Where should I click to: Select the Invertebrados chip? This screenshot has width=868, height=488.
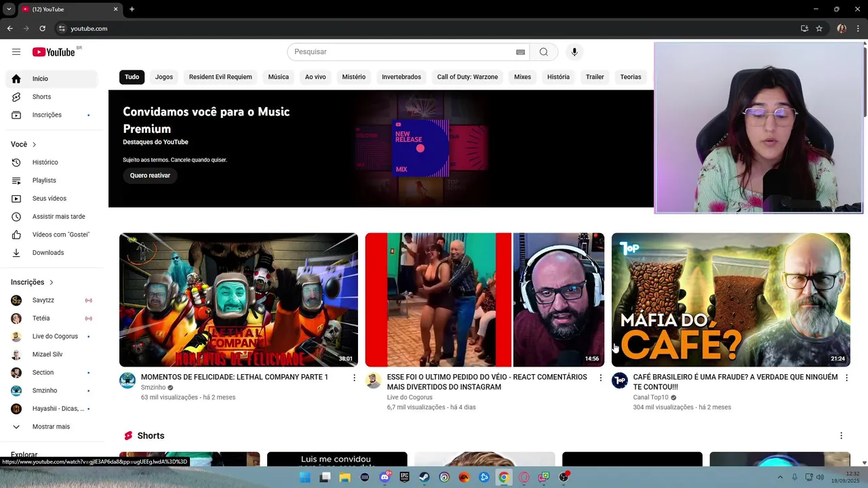pos(401,77)
